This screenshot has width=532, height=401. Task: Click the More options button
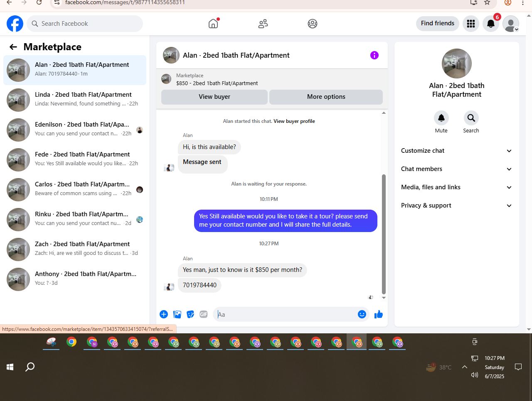326,97
